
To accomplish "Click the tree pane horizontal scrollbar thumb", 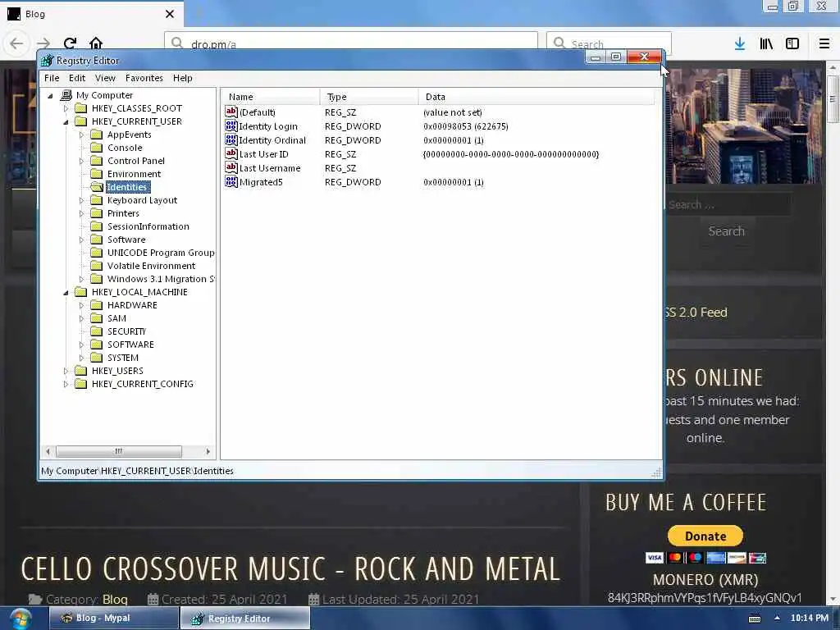I will click(118, 451).
